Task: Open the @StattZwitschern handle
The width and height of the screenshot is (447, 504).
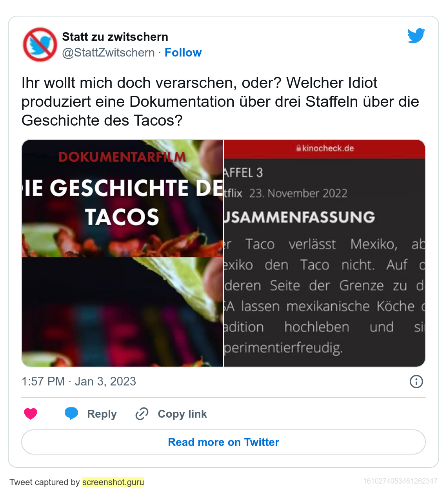Action: click(x=108, y=53)
